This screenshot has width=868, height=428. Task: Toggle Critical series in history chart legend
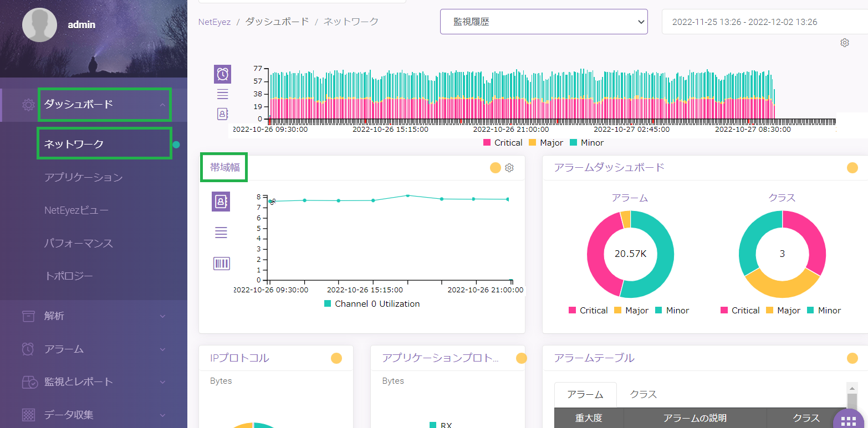tap(503, 142)
